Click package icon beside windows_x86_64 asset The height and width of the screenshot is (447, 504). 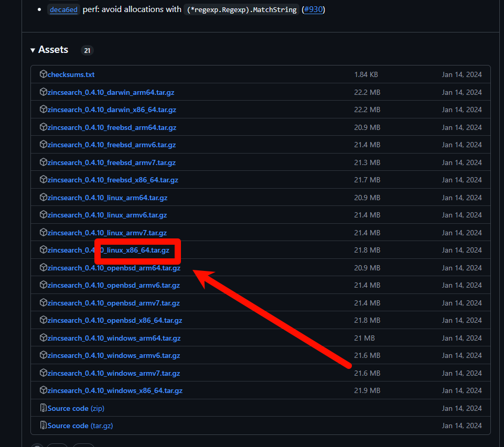tap(44, 390)
